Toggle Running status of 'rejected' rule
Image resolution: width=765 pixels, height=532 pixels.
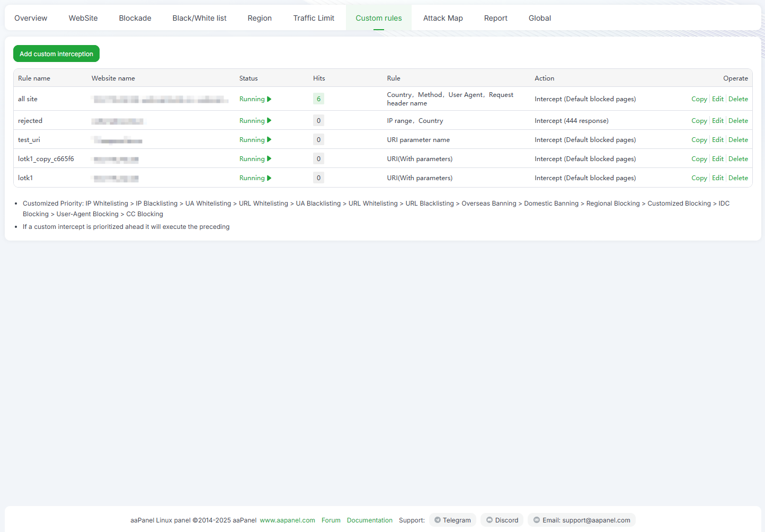pos(255,121)
